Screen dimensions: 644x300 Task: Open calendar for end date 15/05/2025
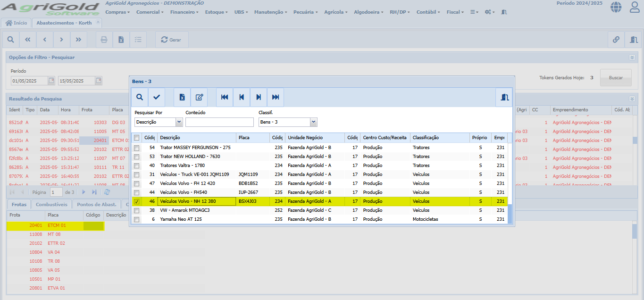99,81
